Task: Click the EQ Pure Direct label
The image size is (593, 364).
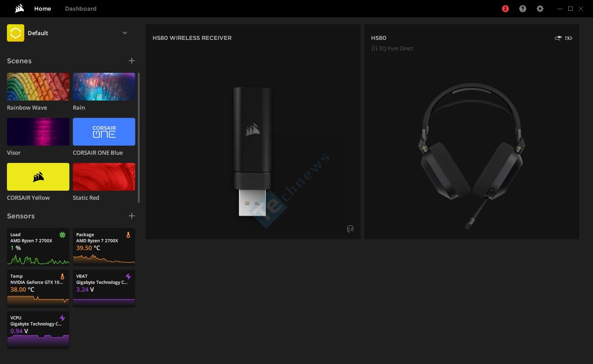Action: [x=396, y=49]
